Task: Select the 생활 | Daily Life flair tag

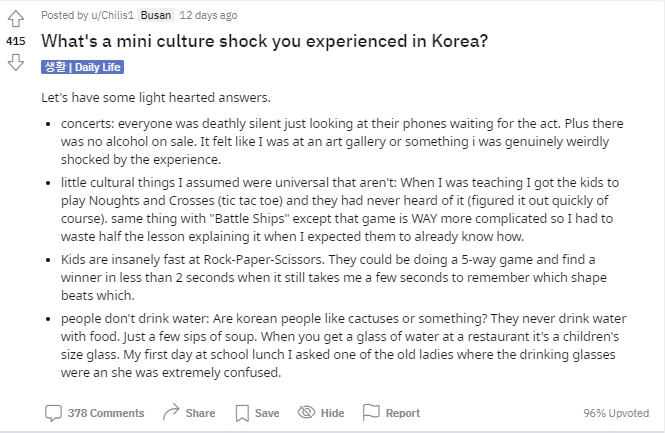Action: [82, 67]
